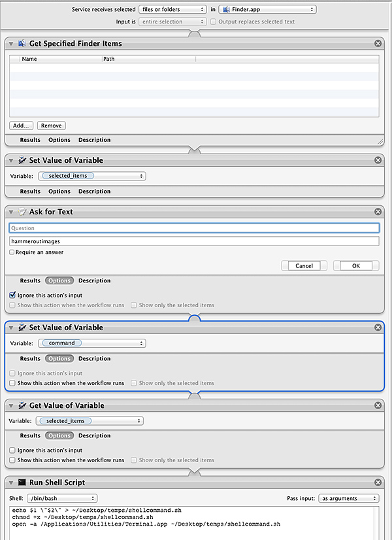This screenshot has height=540, width=392.
Task: Click the Cancel button in Ask for Text
Action: point(304,266)
